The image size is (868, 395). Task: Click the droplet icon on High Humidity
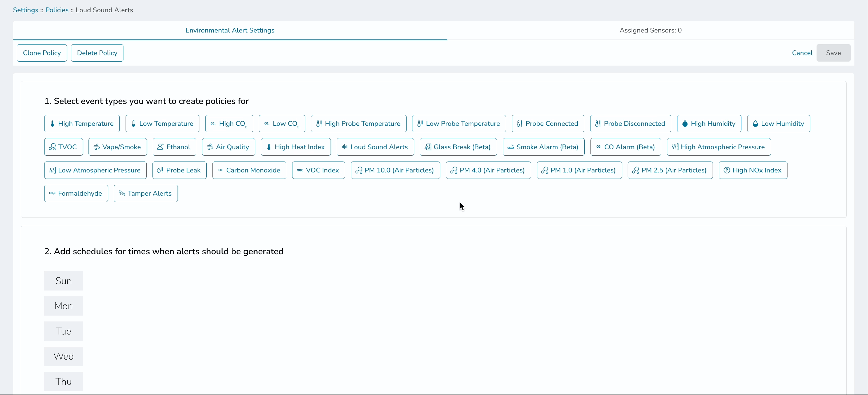click(685, 124)
